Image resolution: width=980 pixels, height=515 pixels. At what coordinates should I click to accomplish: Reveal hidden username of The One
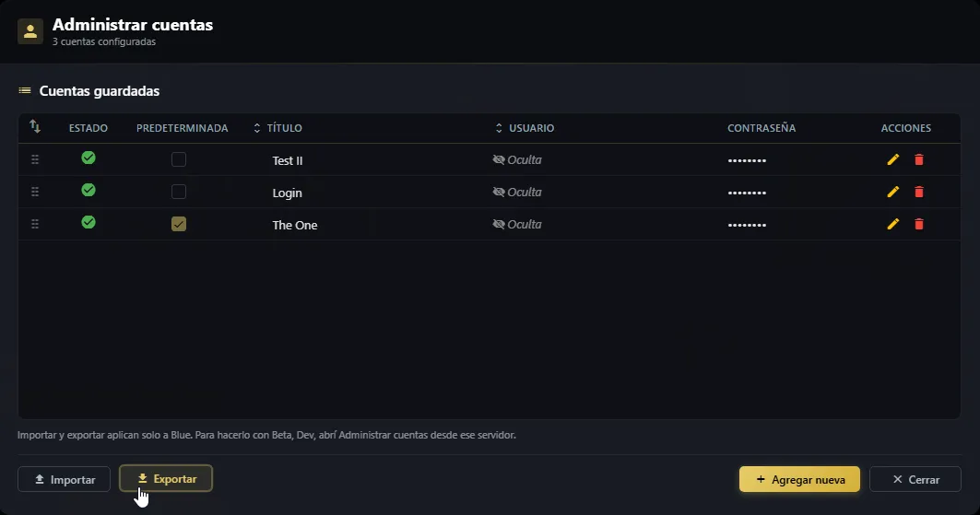(x=498, y=224)
